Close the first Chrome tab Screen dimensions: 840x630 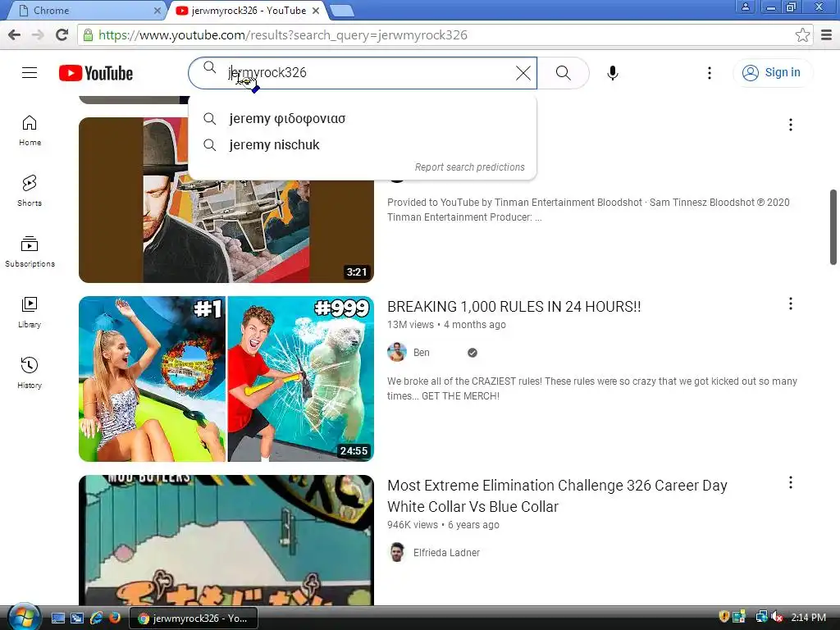pyautogui.click(x=157, y=11)
